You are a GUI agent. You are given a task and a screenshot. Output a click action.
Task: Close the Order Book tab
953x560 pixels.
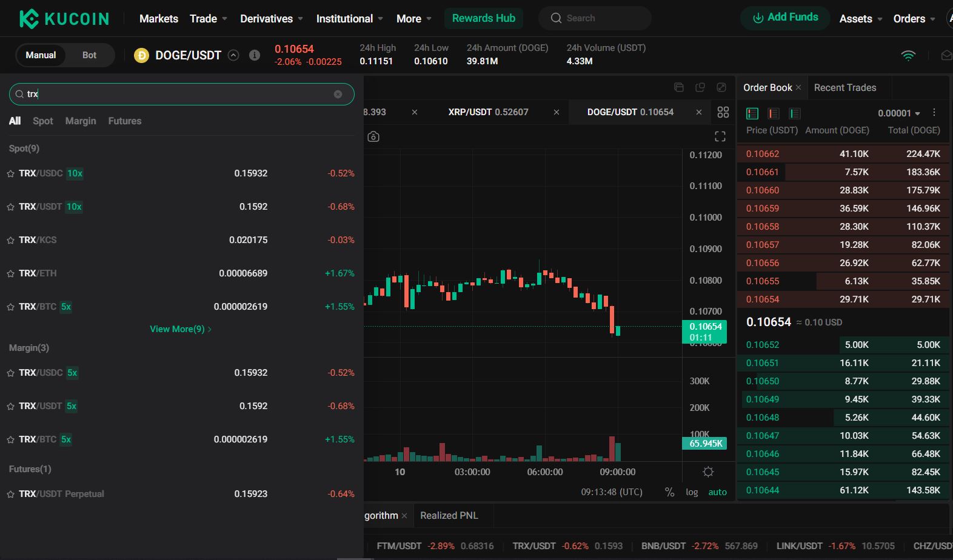click(x=798, y=88)
